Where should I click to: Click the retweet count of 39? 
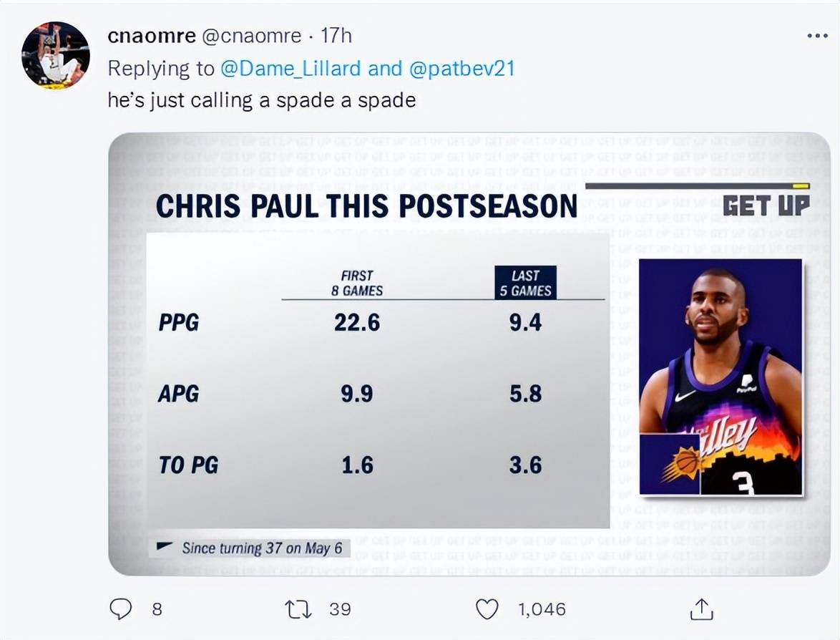[x=340, y=609]
